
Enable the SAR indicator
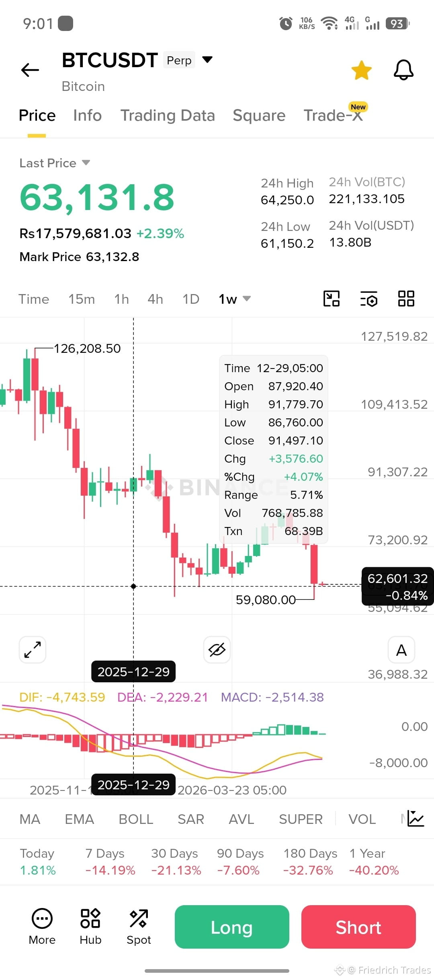point(191,819)
